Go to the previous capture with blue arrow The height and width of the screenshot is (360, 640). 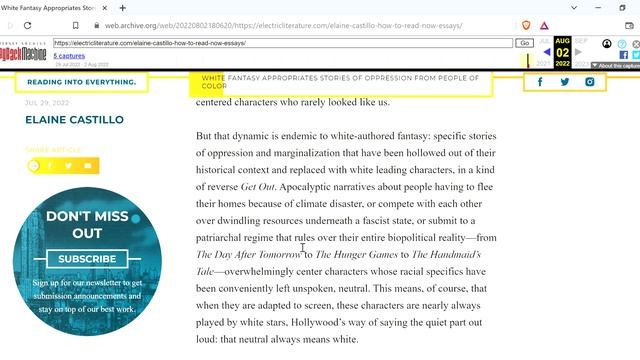point(547,52)
